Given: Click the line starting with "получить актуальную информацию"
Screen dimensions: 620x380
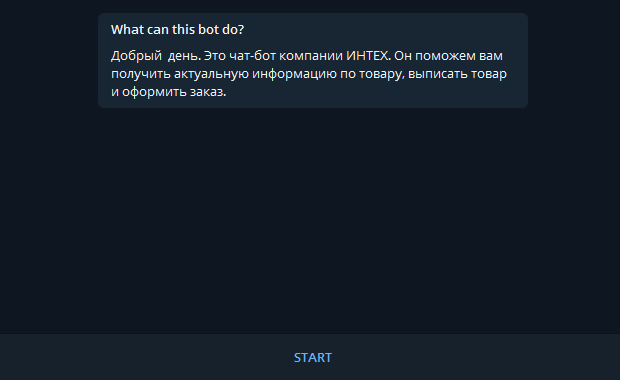Looking at the screenshot, I should pos(309,74).
